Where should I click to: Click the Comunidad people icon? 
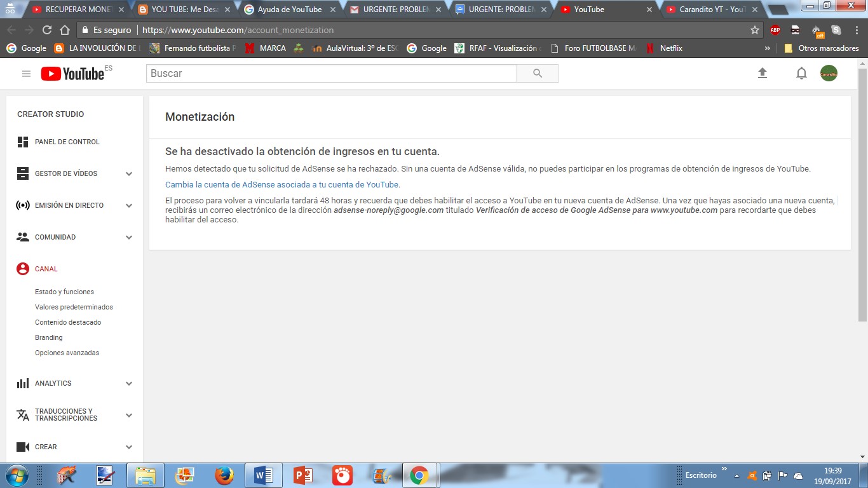pos(23,237)
